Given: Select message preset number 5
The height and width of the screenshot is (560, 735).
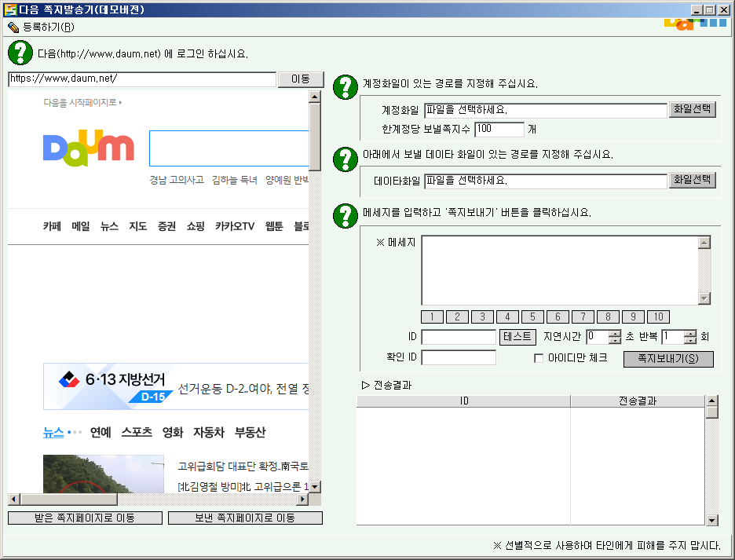Looking at the screenshot, I should 532,317.
